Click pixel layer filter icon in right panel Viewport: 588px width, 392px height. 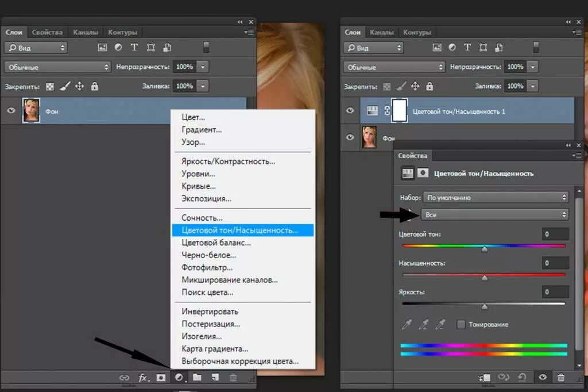pyautogui.click(x=436, y=47)
